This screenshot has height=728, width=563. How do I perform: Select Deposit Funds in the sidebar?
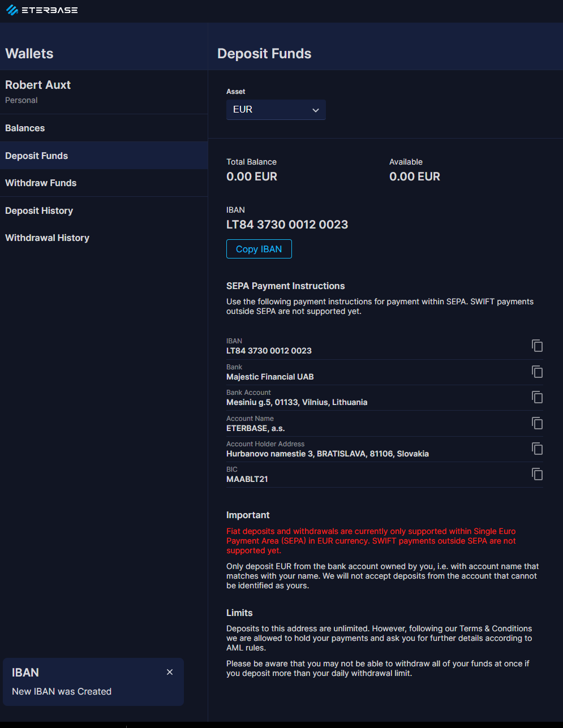pos(104,156)
